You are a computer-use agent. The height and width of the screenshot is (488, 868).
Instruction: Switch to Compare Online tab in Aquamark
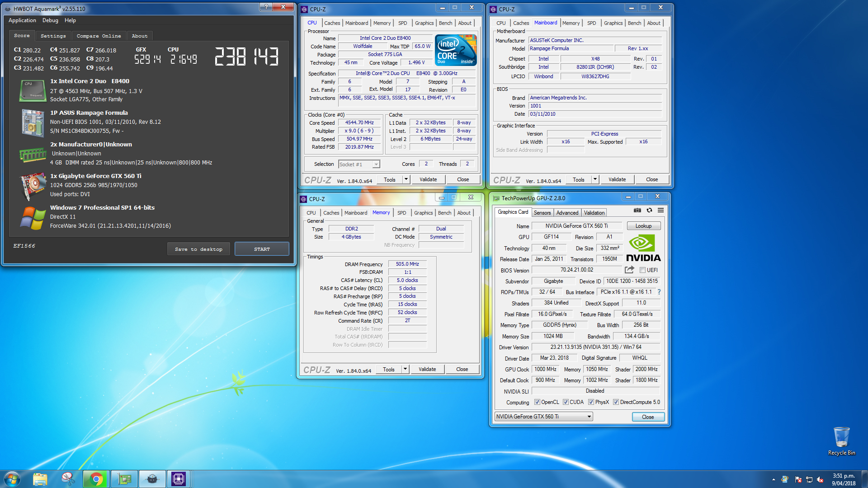99,36
